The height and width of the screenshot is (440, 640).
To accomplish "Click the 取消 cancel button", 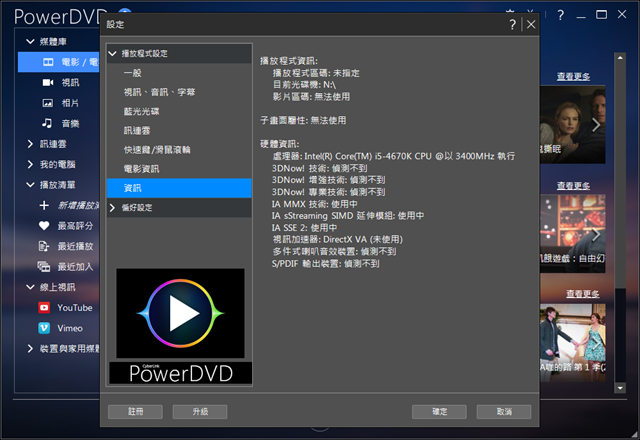I will point(504,412).
